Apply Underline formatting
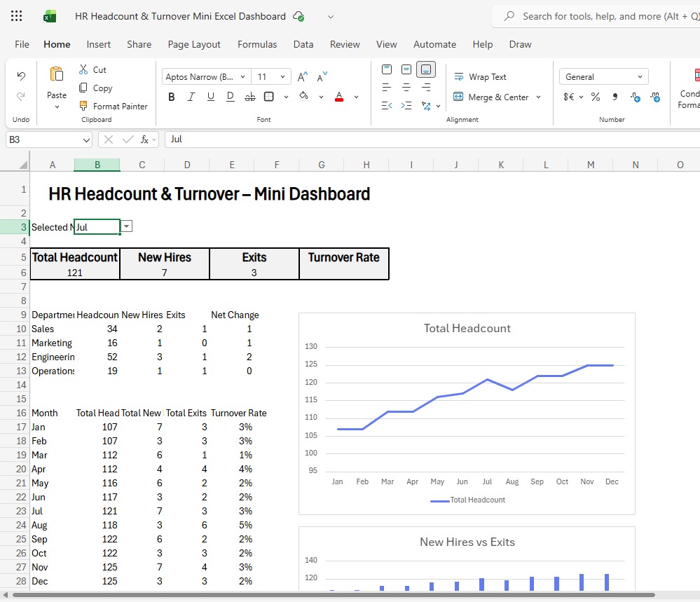Viewport: 700px width, 602px height. 210,97
